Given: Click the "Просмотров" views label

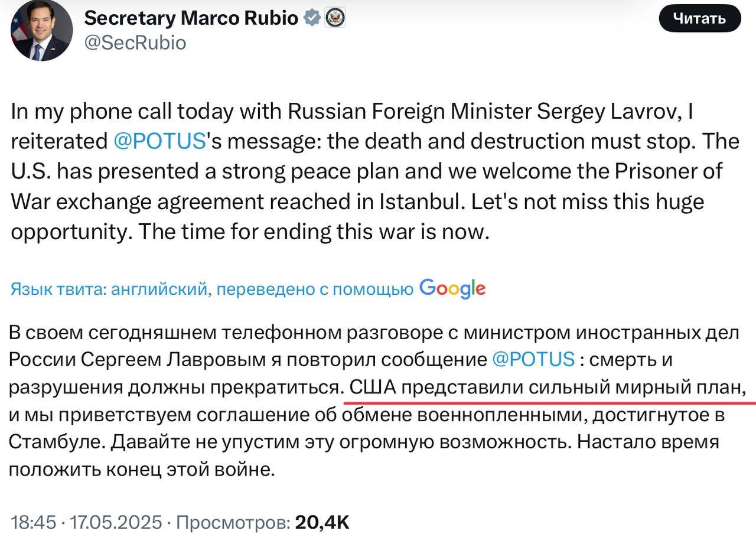Looking at the screenshot, I should tap(233, 522).
